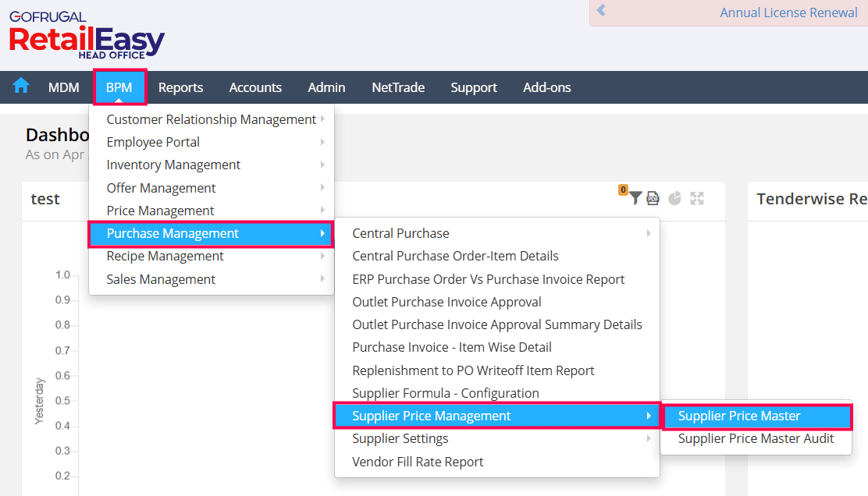Click the Accounts menu
The height and width of the screenshot is (496, 868).
coord(255,87)
